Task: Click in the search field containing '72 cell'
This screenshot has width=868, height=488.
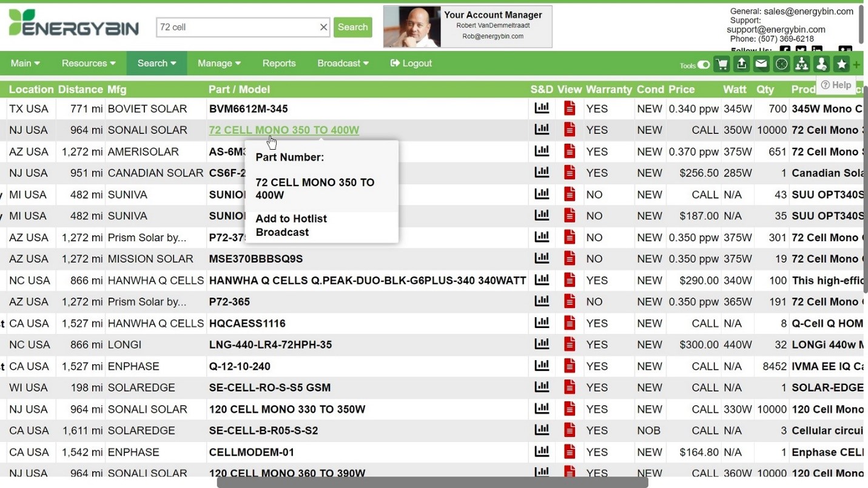Action: pos(237,27)
